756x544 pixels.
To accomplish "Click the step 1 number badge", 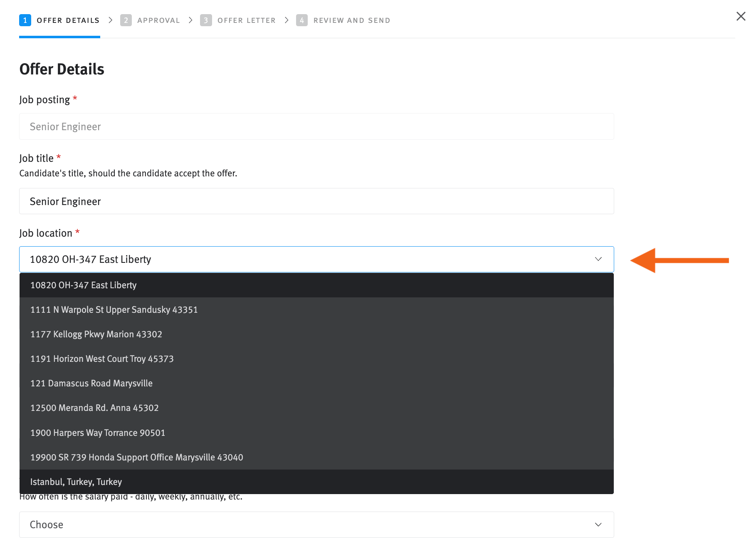I will [25, 20].
